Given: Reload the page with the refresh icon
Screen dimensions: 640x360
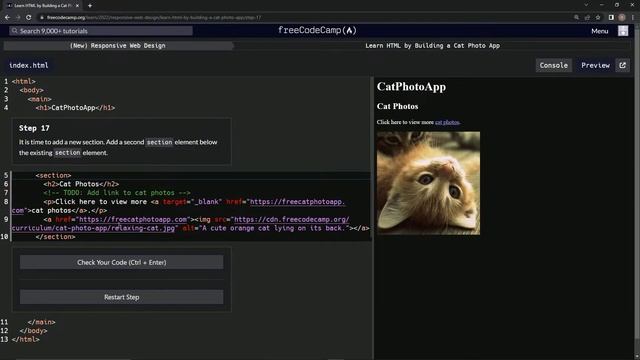Looking at the screenshot, I should (29, 18).
